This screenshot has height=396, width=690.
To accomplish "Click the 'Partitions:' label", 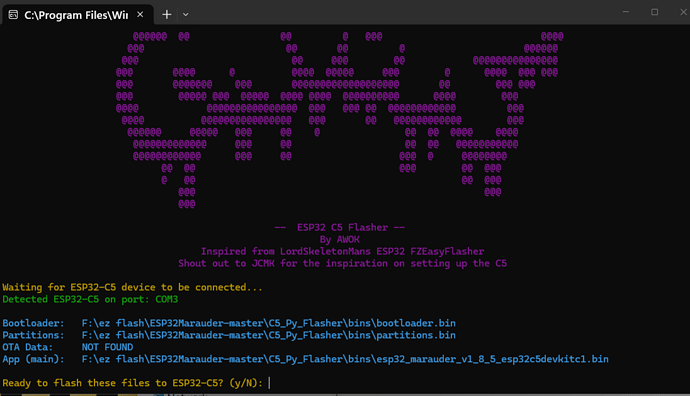I will click(x=33, y=335).
